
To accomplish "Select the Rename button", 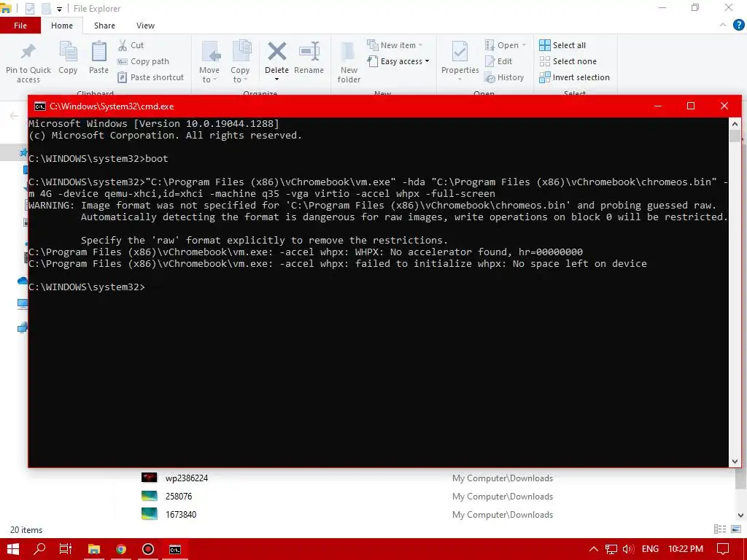I will coord(309,58).
